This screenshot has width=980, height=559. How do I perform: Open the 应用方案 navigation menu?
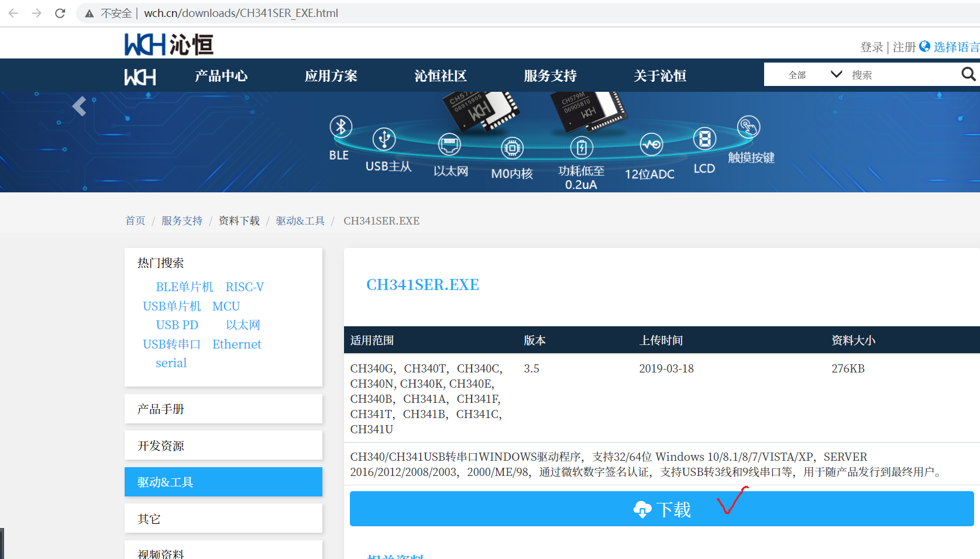(x=331, y=75)
